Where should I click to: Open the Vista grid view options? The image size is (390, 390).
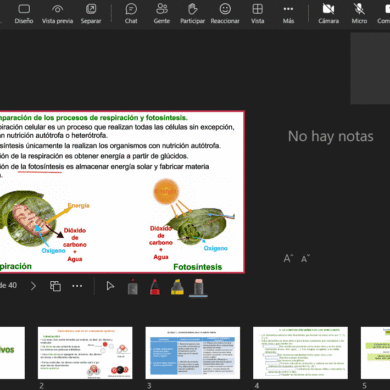pyautogui.click(x=257, y=14)
